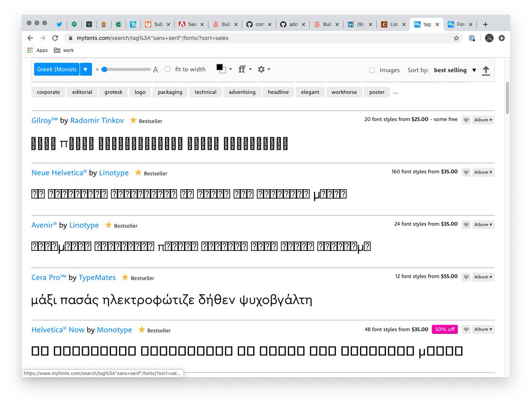Click the Greek (Monotonic) sample text field

tap(57, 69)
